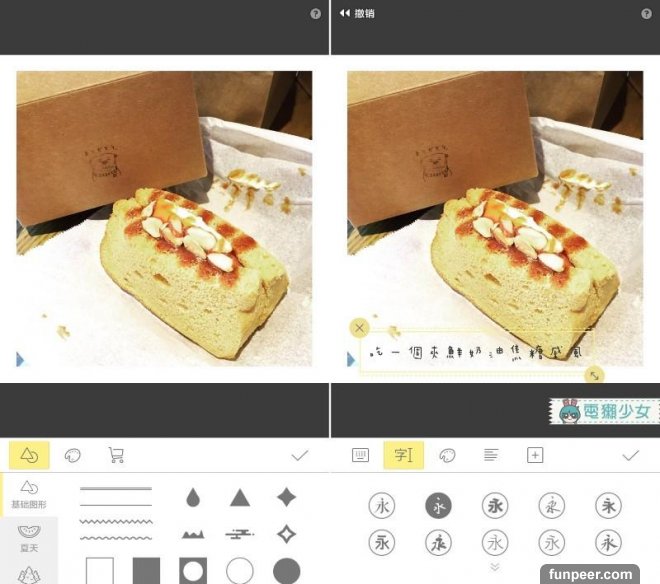Viewport: 660px width, 584px height.
Task: Open text alignment options
Action: (x=491, y=455)
